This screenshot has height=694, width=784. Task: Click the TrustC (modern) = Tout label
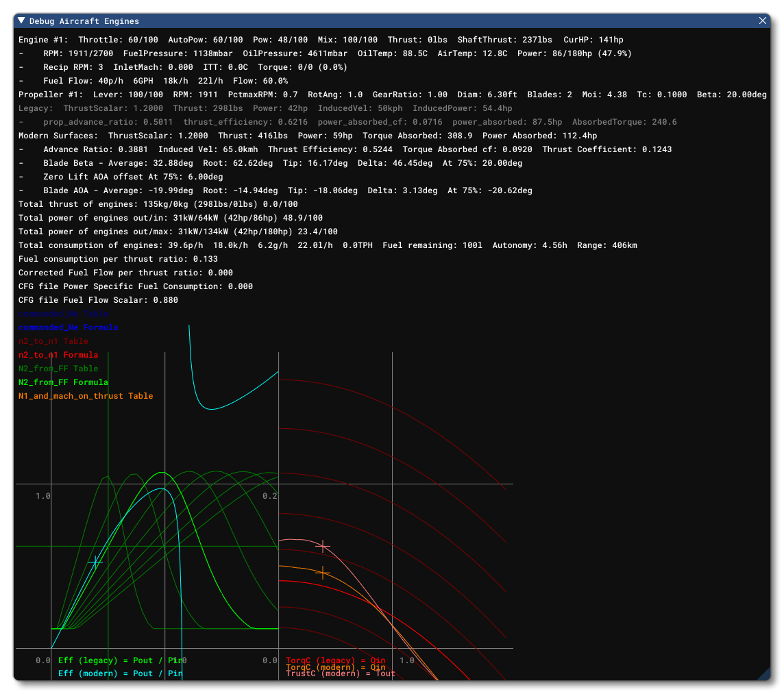pos(340,674)
